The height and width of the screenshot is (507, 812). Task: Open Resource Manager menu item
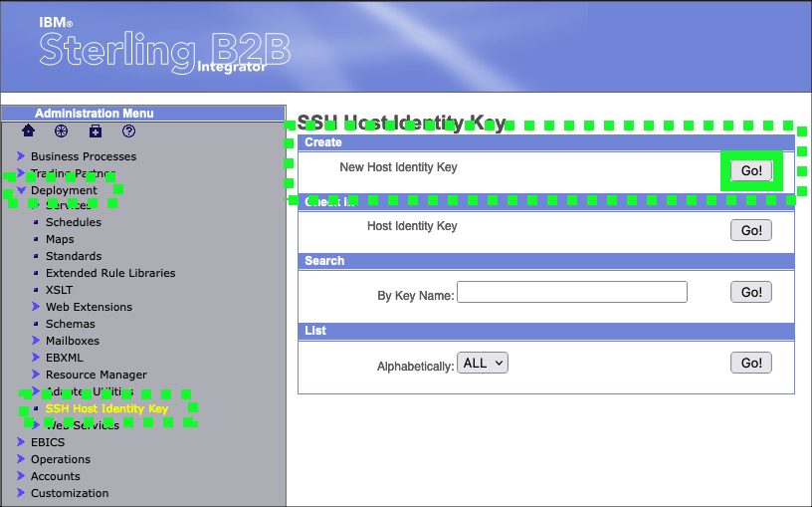(97, 375)
